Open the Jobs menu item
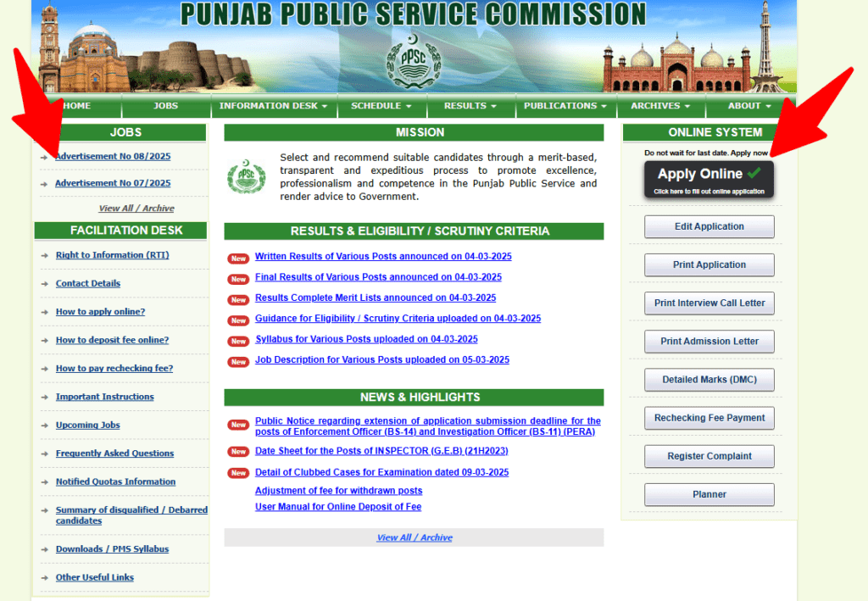The image size is (868, 601). tap(166, 106)
